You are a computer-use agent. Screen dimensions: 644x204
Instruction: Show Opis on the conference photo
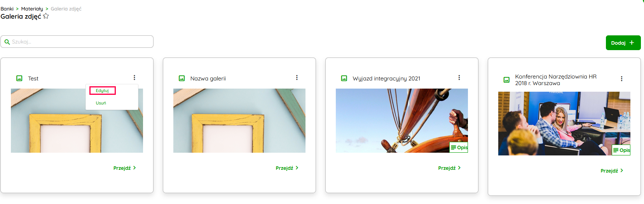click(x=621, y=150)
